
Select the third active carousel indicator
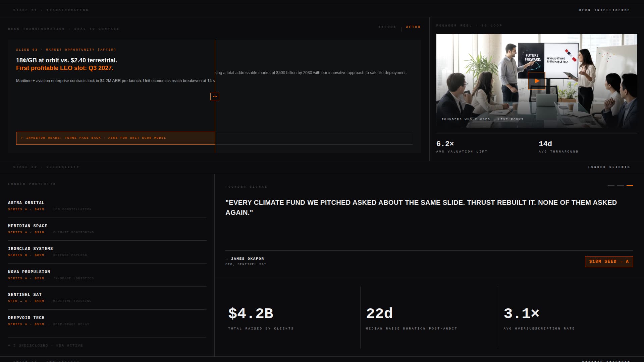(x=630, y=185)
